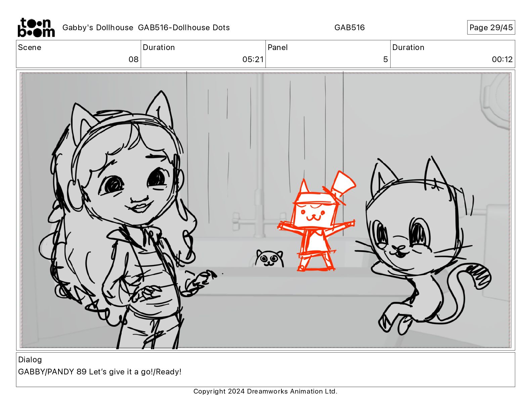
Task: Click the 'GAB516' header text
Action: (x=349, y=28)
